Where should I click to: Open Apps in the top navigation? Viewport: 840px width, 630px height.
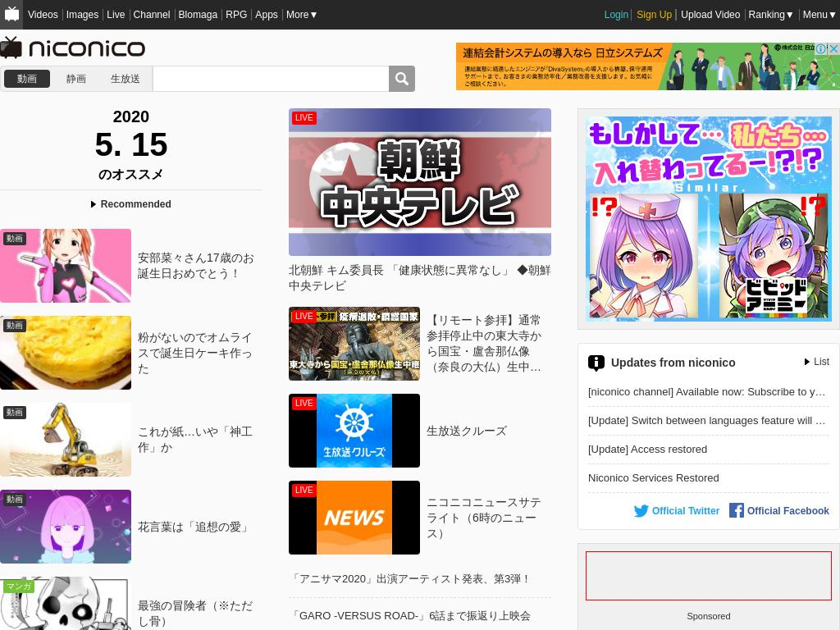click(267, 15)
